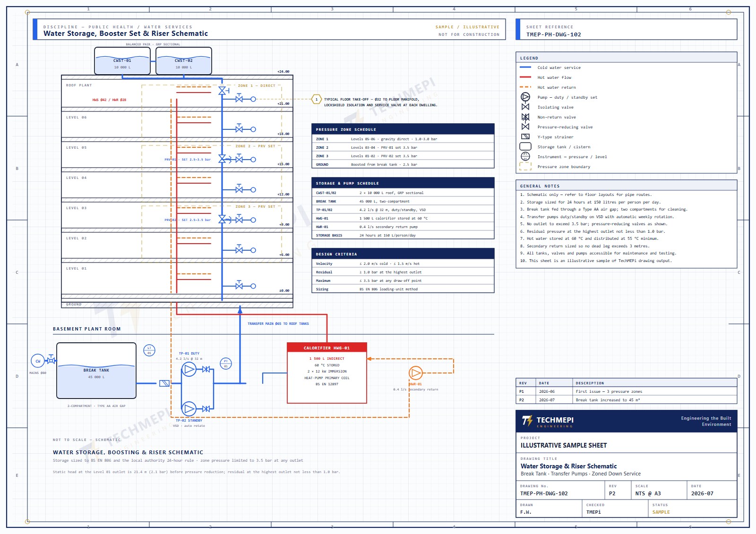This screenshot has width=756, height=534.
Task: Click the TechMEPi logo in title block
Action: pos(548,421)
